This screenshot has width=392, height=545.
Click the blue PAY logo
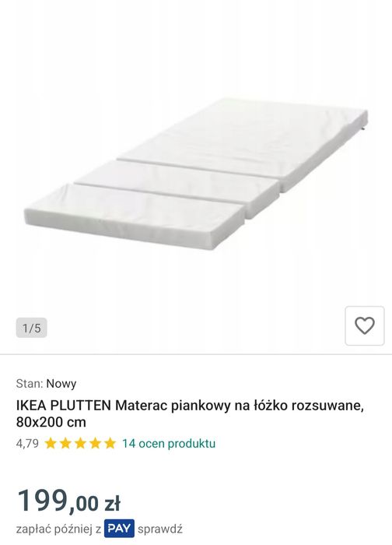pyautogui.click(x=119, y=529)
